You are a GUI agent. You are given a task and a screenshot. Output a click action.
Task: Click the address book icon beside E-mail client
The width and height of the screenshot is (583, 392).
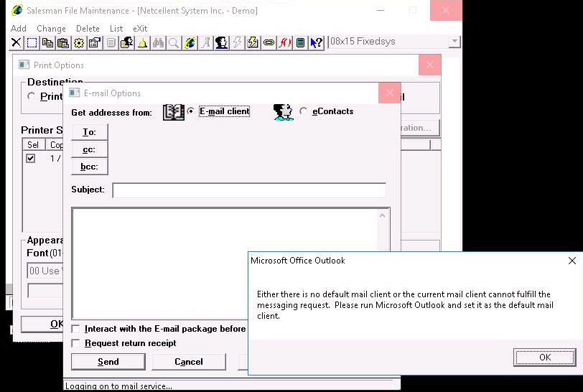tap(174, 112)
